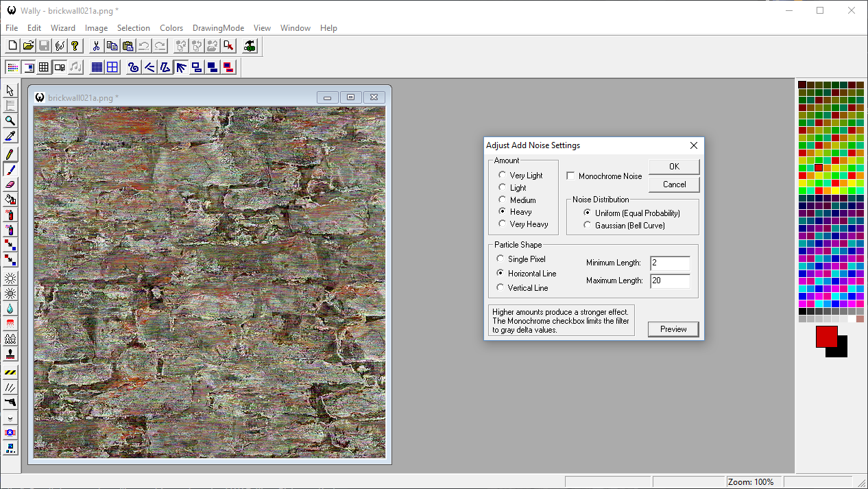This screenshot has height=489, width=868.
Task: Click the Cut scissors icon
Action: click(x=96, y=46)
